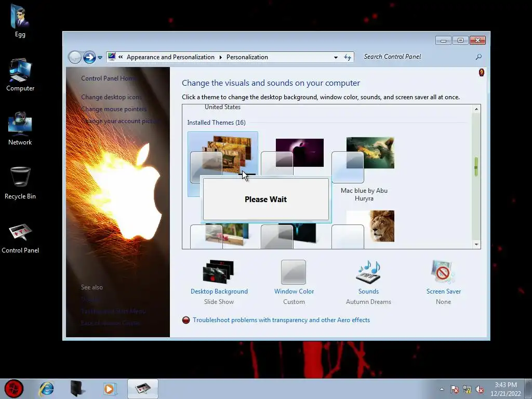Show hidden tray icons arrow

coord(442,390)
